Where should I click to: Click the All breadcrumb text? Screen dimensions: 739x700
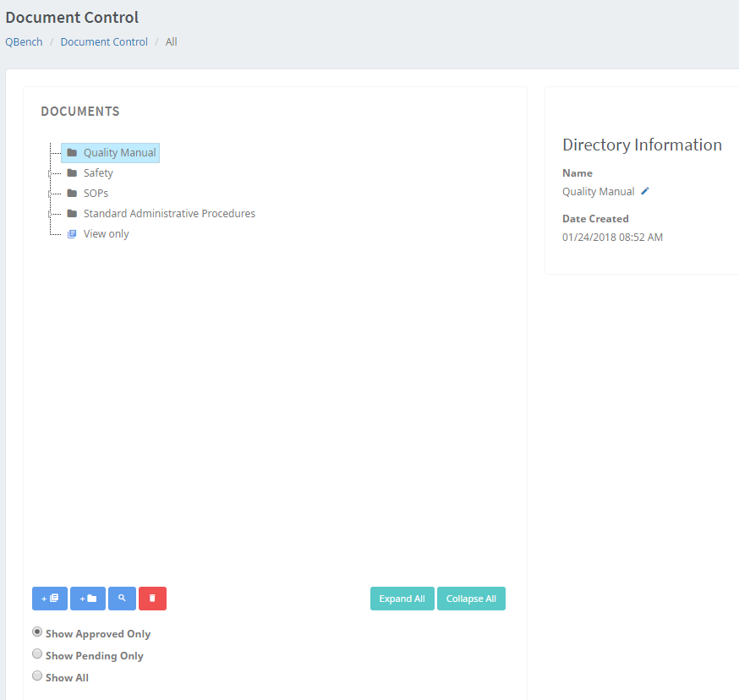pyautogui.click(x=171, y=42)
